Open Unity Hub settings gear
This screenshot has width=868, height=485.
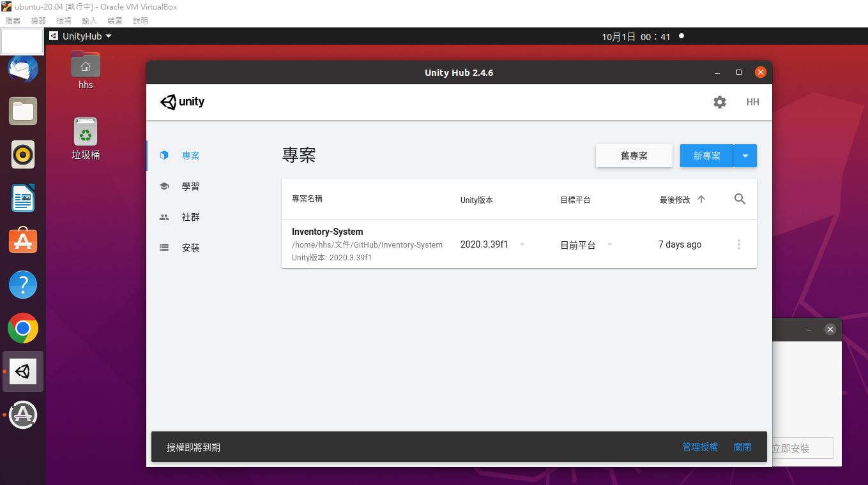(720, 102)
